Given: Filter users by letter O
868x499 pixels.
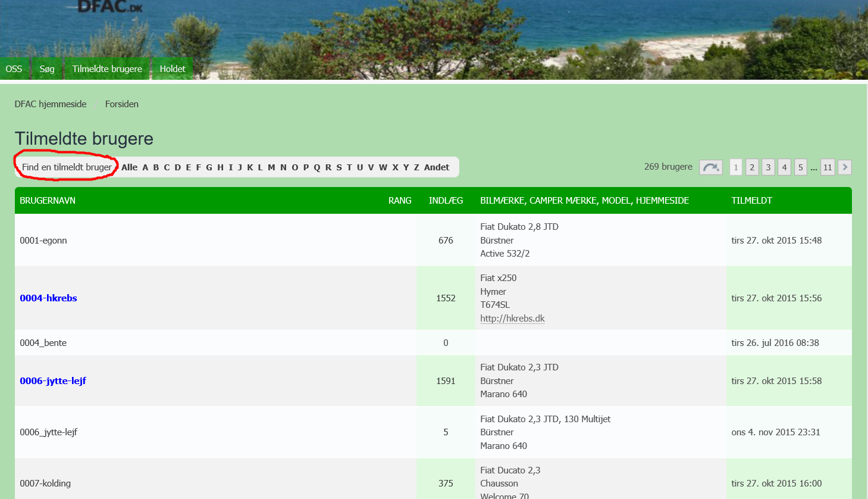Looking at the screenshot, I should (294, 167).
